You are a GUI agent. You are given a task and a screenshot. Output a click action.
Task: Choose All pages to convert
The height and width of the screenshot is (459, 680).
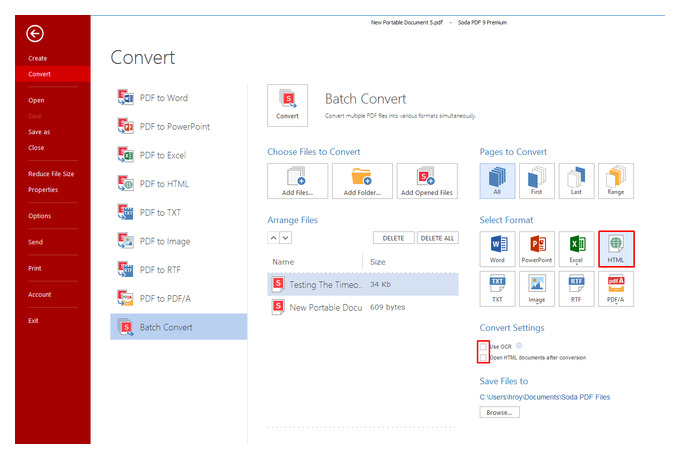coord(497,181)
